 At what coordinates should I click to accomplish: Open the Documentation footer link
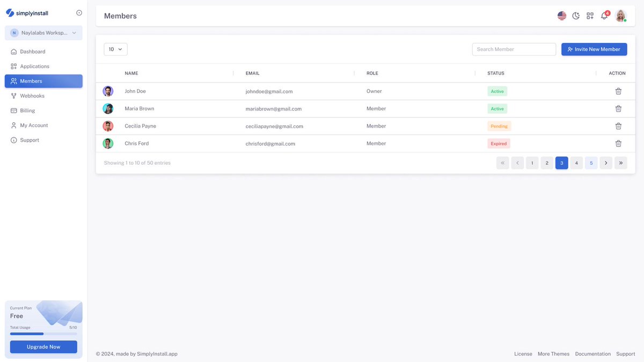(x=593, y=354)
